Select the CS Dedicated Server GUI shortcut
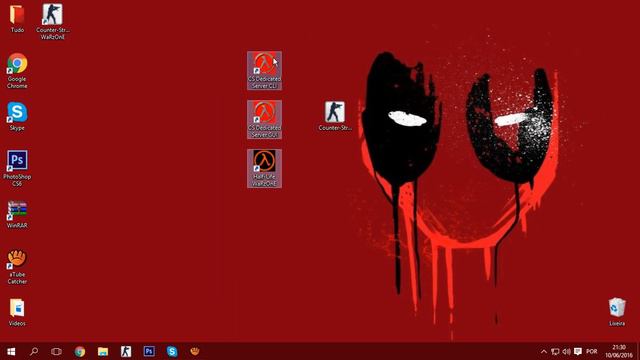The image size is (640, 360). [264, 119]
